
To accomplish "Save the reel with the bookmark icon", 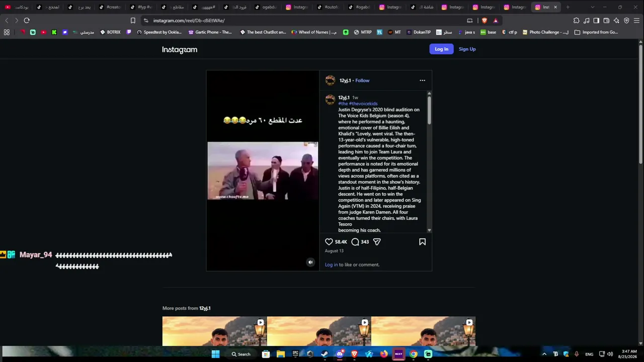I will click(423, 242).
